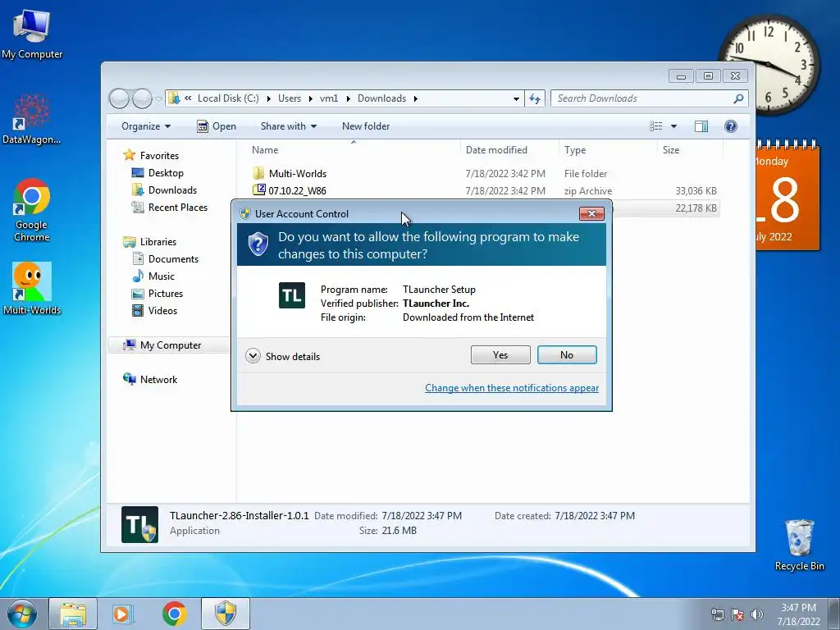840x630 pixels.
Task: Click New folder in Explorer toolbar
Action: tap(366, 126)
